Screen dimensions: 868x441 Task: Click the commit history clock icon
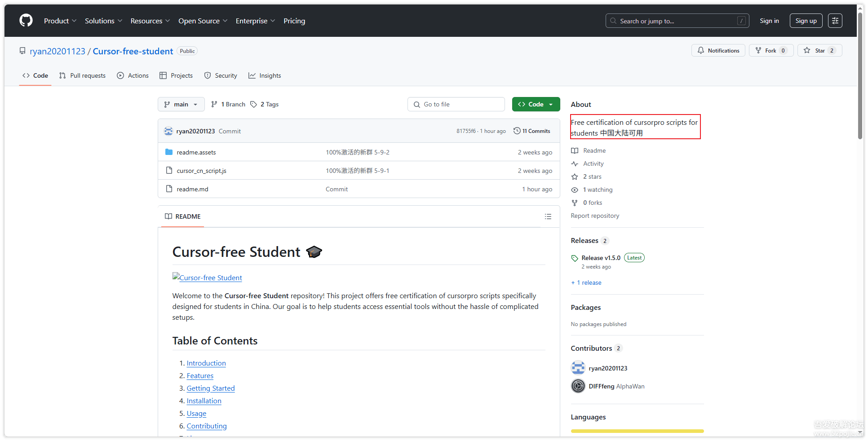tap(517, 131)
